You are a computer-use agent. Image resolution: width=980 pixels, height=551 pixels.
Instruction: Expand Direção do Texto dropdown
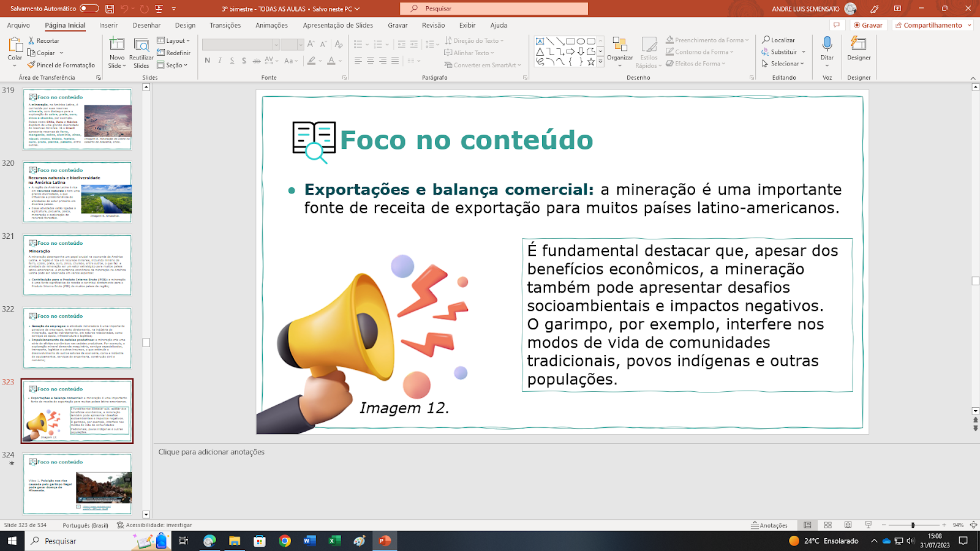pyautogui.click(x=474, y=40)
